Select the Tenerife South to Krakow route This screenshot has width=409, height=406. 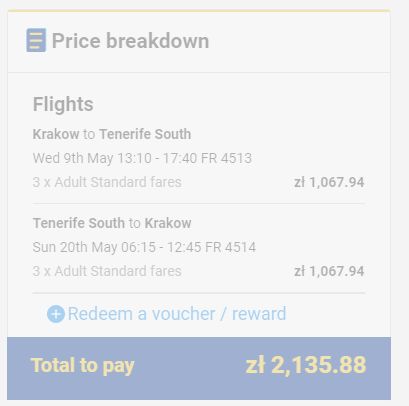coord(112,223)
